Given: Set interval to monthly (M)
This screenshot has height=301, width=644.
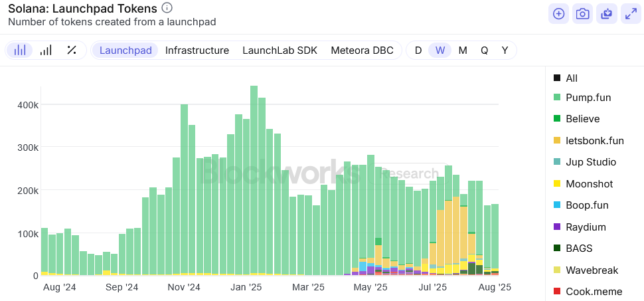Looking at the screenshot, I should pos(463,50).
